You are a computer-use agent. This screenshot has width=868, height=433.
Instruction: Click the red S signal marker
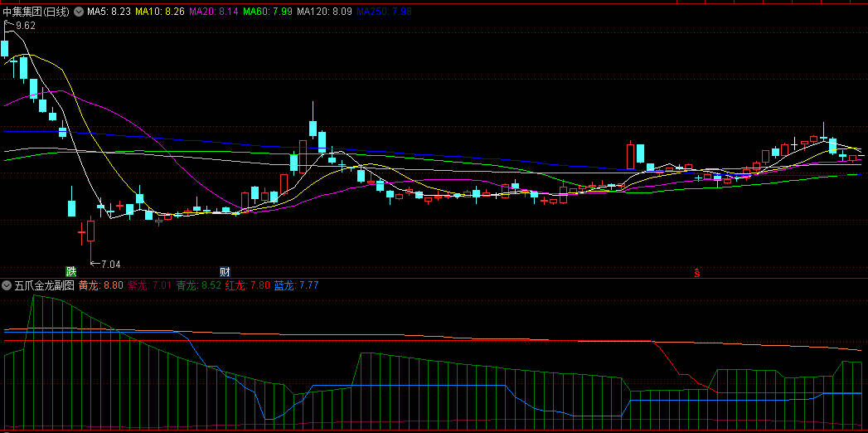pyautogui.click(x=697, y=272)
